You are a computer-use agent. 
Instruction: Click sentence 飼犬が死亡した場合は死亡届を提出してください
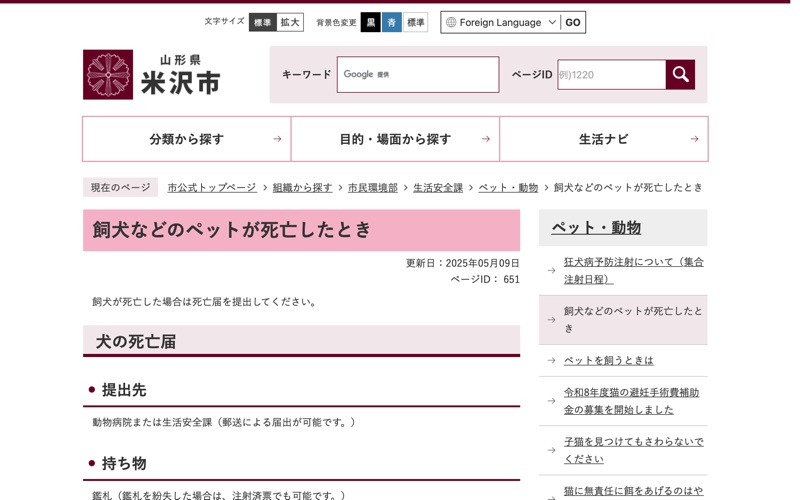204,302
